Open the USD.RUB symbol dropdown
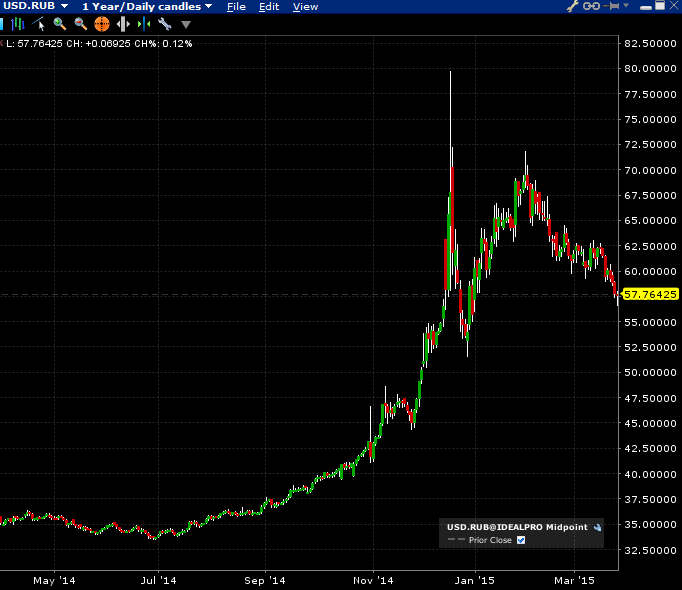Image resolution: width=682 pixels, height=590 pixels. [35, 6]
